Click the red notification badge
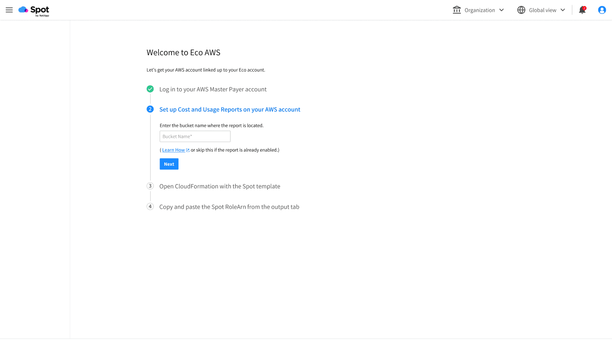 585,7
